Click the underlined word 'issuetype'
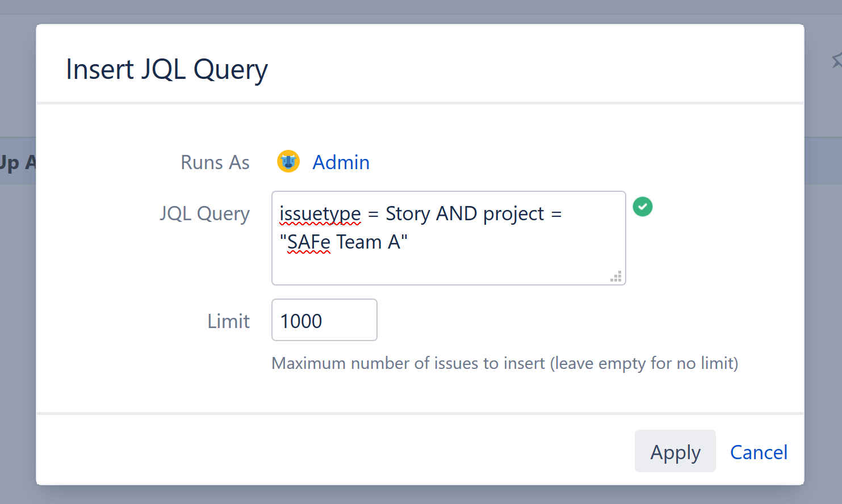Viewport: 842px width, 504px height. pyautogui.click(x=320, y=213)
